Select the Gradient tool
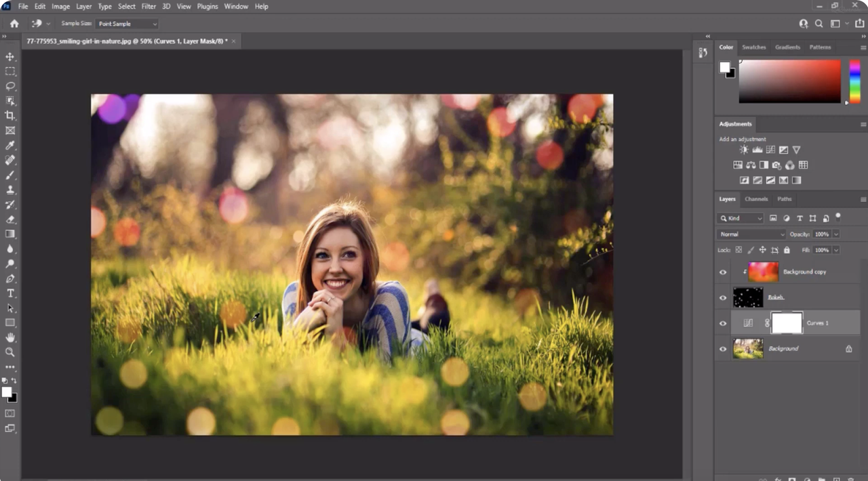 [x=10, y=234]
